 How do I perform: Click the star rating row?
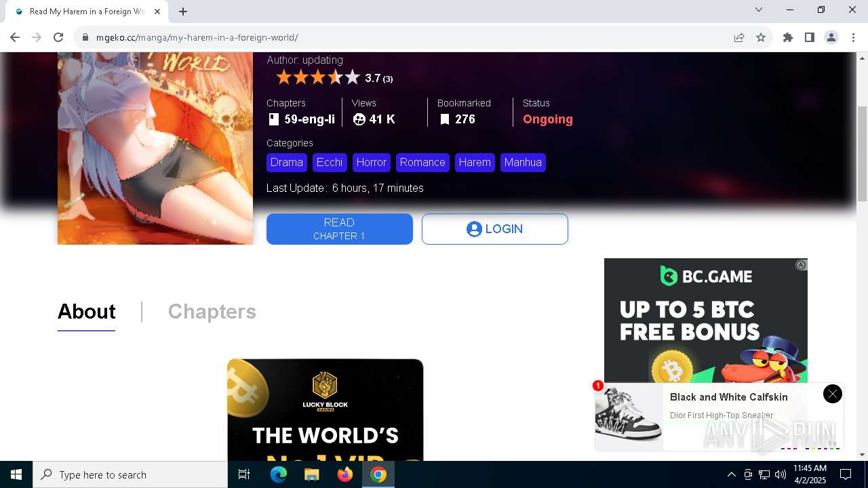[x=318, y=77]
